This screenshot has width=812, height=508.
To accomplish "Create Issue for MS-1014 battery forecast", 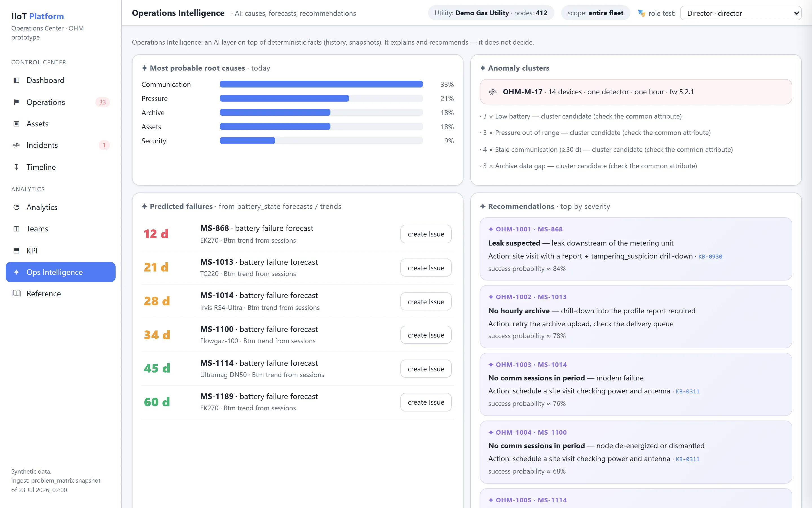I will pyautogui.click(x=426, y=301).
